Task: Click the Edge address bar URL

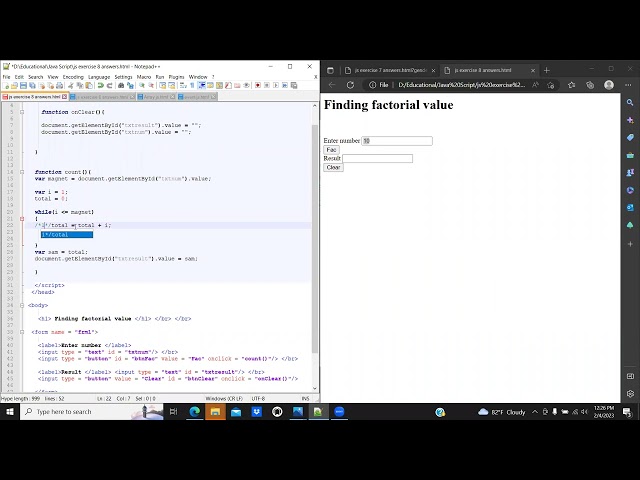Action: point(462,85)
